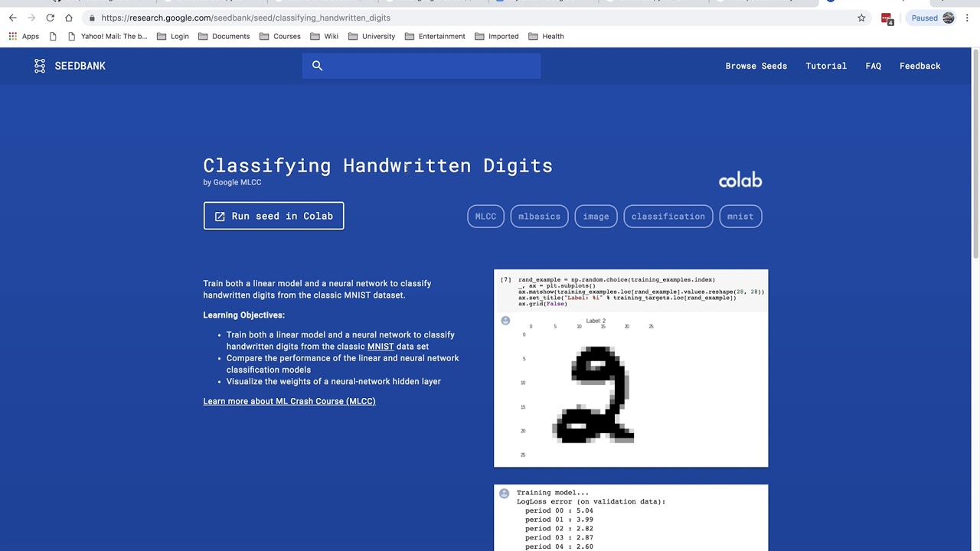
Task: Click the Seedbank search field
Action: 421,66
